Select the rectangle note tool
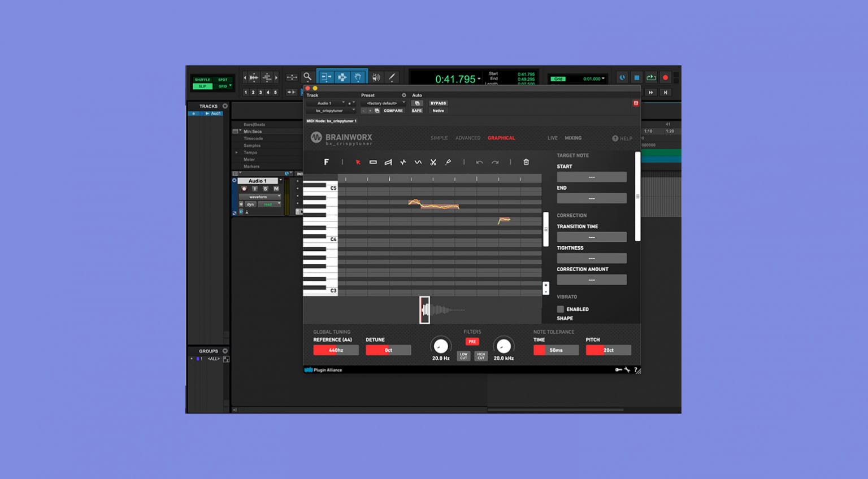Viewport: 868px width, 479px height. (x=373, y=162)
